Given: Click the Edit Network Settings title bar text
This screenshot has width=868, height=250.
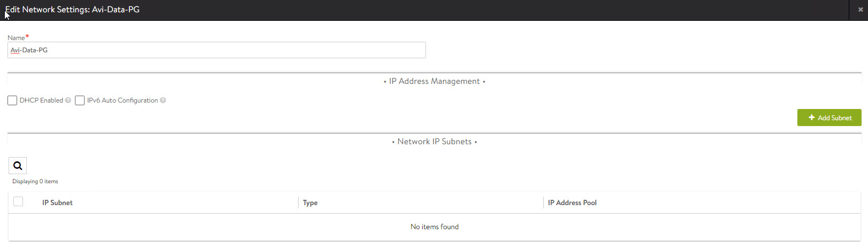Looking at the screenshot, I should coord(72,10).
